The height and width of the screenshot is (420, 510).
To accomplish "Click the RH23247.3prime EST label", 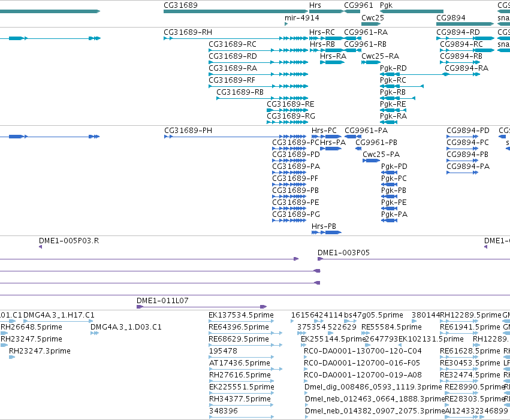I will pos(40,351).
